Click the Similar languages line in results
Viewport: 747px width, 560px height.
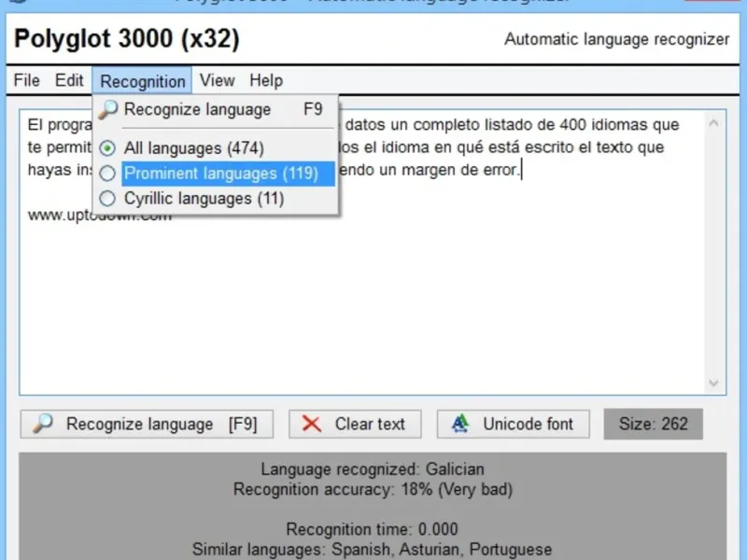pyautogui.click(x=372, y=550)
